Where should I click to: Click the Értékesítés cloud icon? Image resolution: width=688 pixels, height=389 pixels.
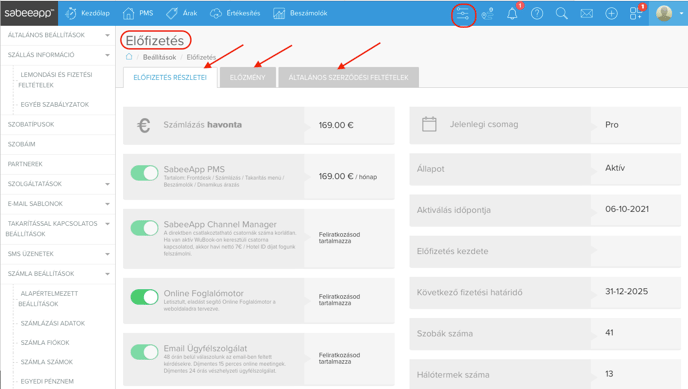(x=215, y=14)
